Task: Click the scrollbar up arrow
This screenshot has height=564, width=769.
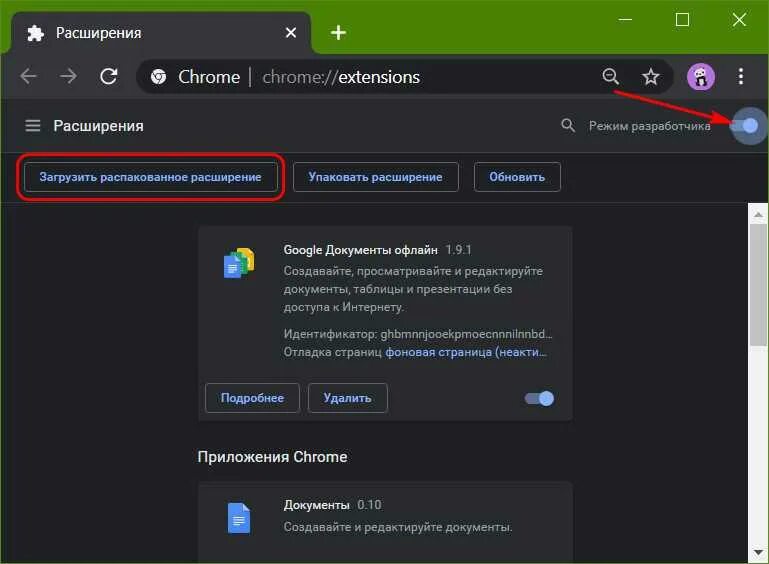Action: (x=758, y=214)
